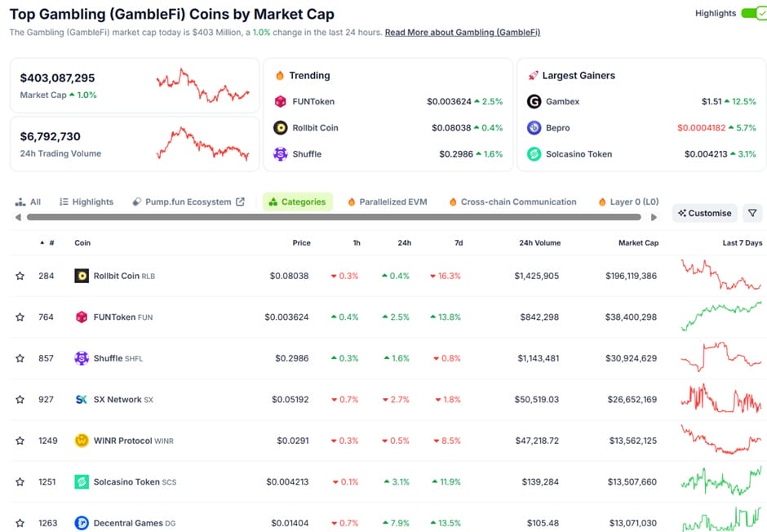Select the Cross-chain Communication tab
The height and width of the screenshot is (532, 767).
[x=512, y=202]
